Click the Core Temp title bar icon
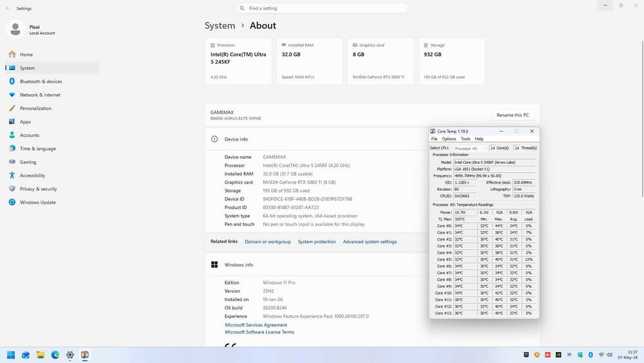The height and width of the screenshot is (363, 644). pyautogui.click(x=433, y=131)
